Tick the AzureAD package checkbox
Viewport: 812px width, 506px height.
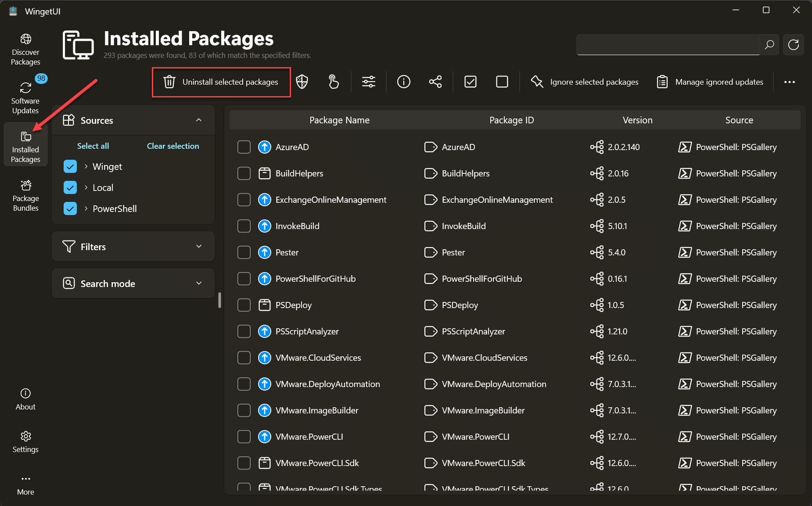[x=244, y=147]
